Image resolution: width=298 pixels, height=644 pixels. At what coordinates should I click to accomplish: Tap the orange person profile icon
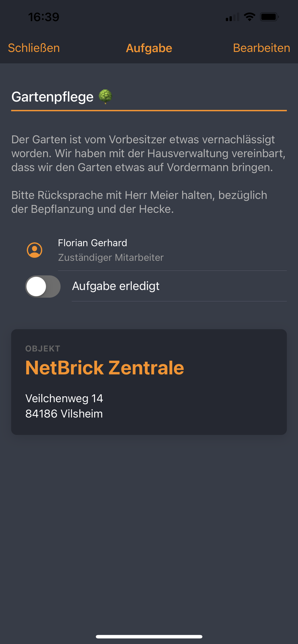tap(35, 250)
